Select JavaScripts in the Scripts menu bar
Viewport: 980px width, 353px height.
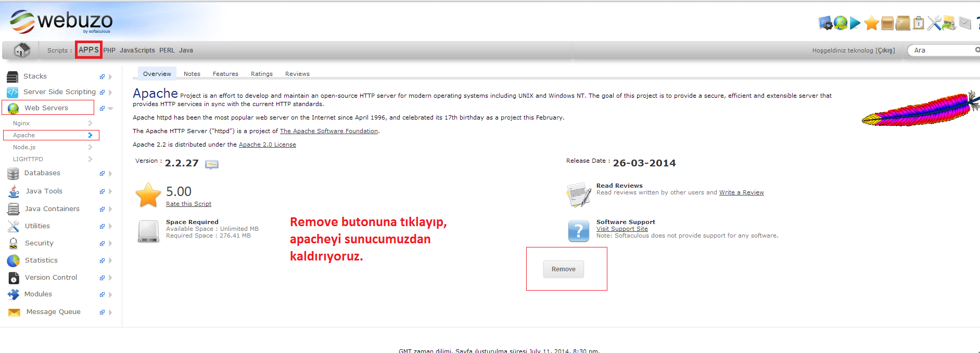coord(137,50)
